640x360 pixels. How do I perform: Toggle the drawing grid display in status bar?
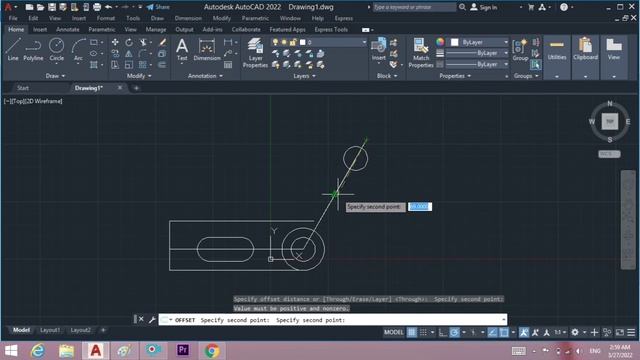(412, 332)
